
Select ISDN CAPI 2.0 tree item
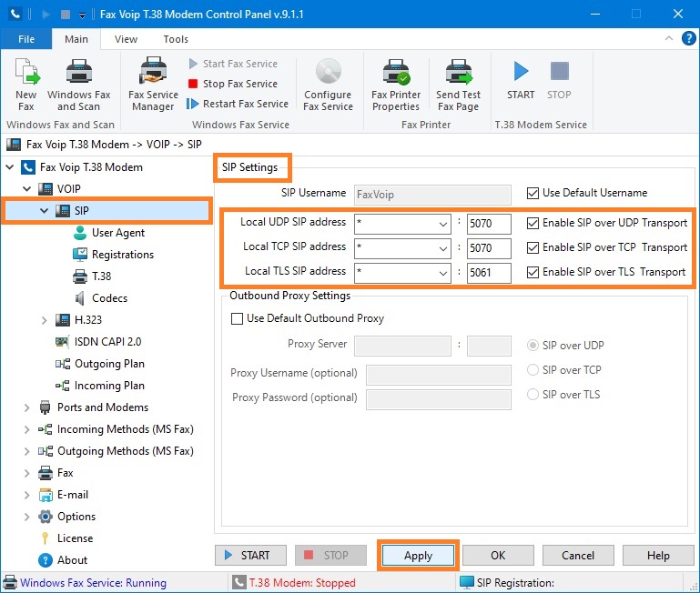tap(98, 342)
